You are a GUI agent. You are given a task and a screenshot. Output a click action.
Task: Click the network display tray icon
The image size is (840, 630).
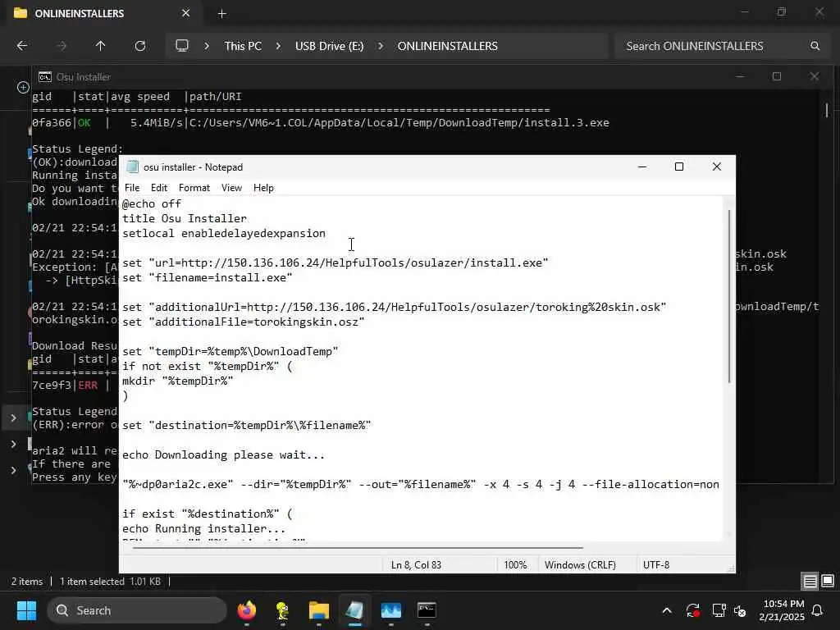[x=719, y=610]
